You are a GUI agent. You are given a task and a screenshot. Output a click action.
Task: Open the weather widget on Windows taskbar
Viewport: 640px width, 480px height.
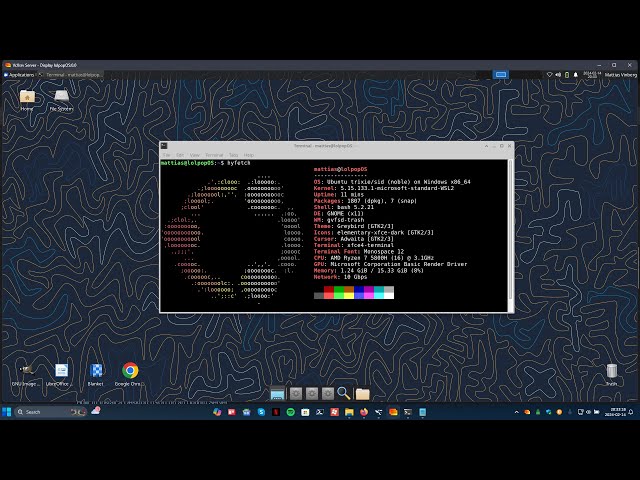click(96, 411)
